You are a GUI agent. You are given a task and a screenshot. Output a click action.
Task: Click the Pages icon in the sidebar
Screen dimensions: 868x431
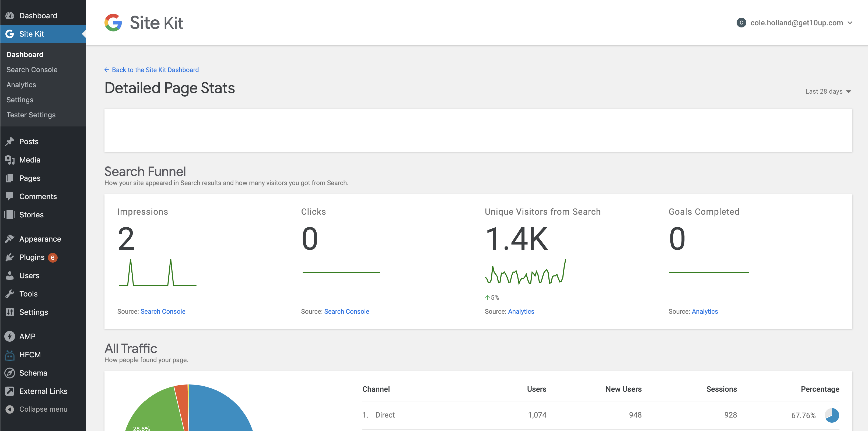[x=10, y=178]
